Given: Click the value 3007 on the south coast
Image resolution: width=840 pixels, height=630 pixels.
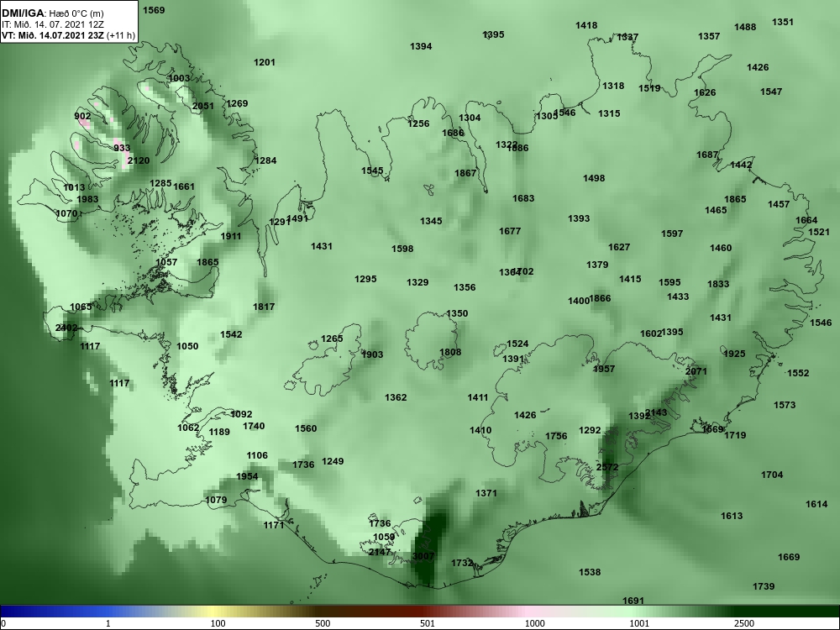Looking at the screenshot, I should click(x=423, y=556).
